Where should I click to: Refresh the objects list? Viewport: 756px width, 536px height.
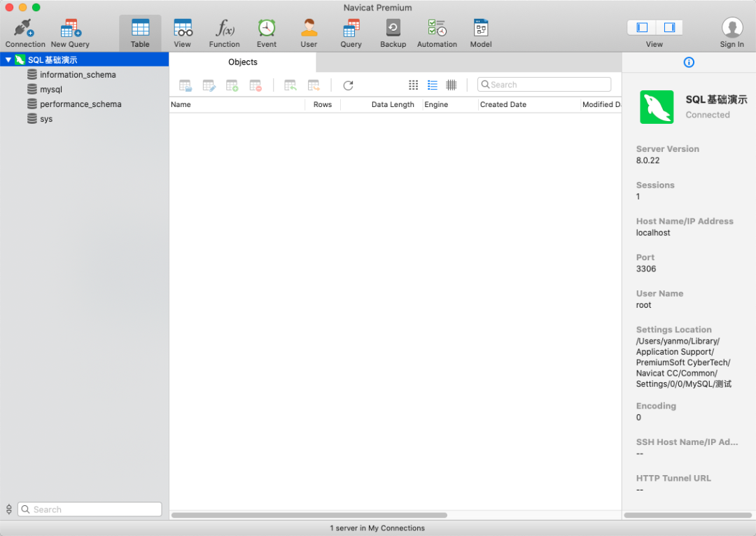pyautogui.click(x=348, y=85)
